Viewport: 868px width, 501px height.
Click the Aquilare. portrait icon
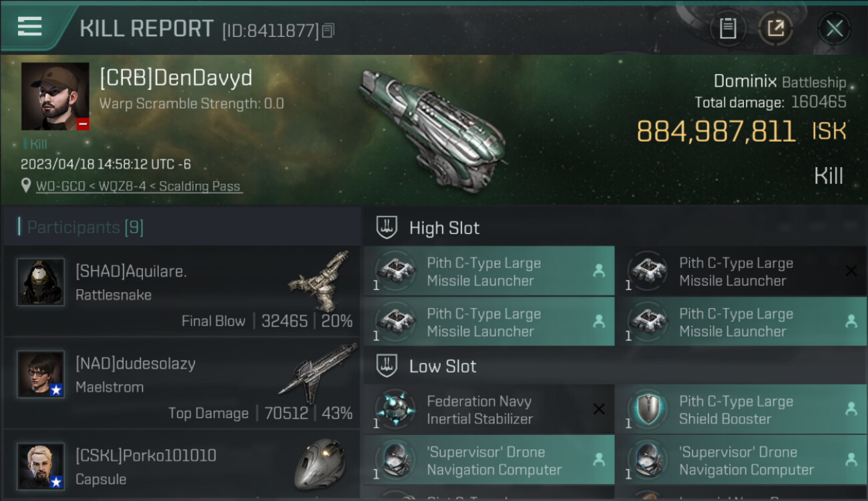pos(41,282)
